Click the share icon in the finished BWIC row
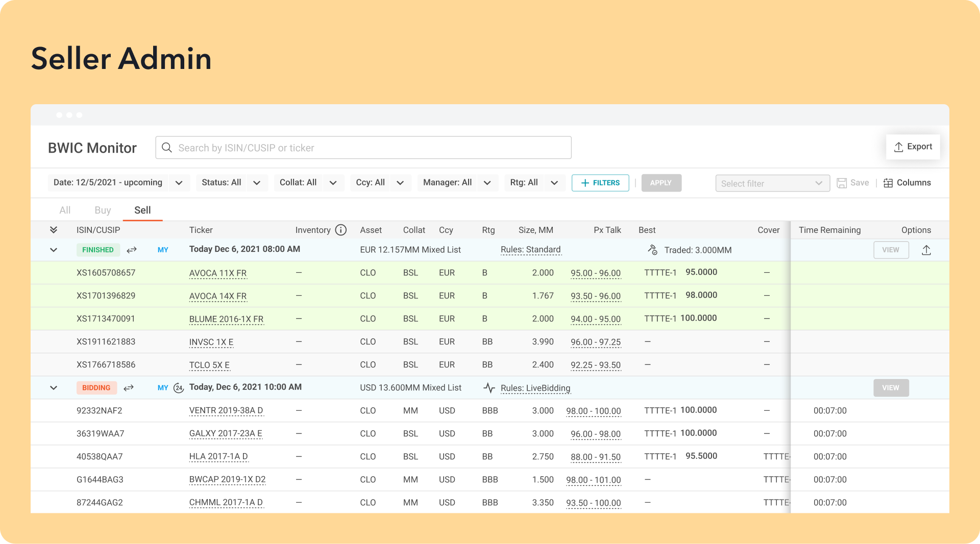The width and height of the screenshot is (980, 544). point(926,250)
